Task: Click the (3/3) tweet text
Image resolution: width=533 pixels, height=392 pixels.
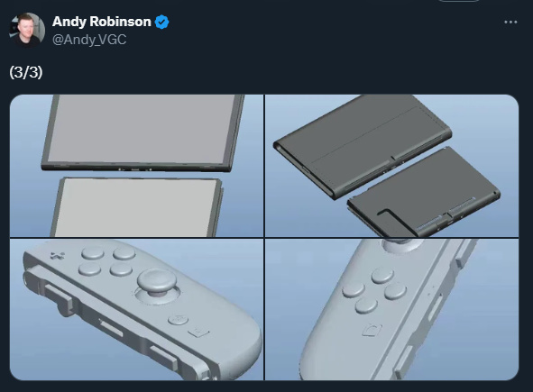Action: click(26, 72)
